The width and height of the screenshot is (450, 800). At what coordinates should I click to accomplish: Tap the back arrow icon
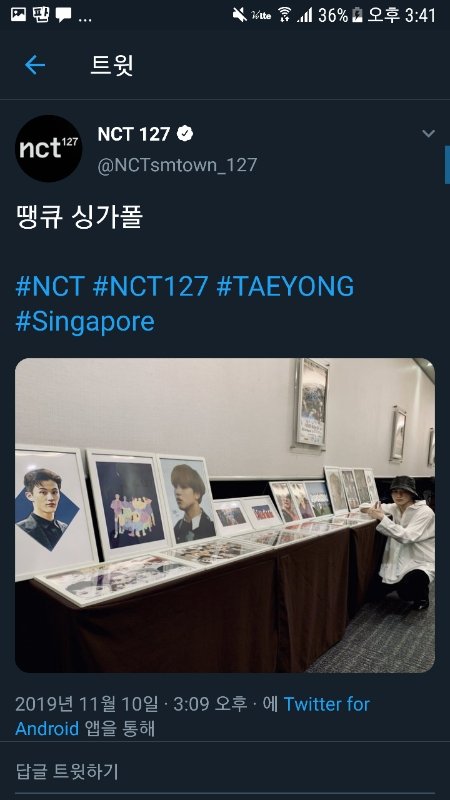35,65
